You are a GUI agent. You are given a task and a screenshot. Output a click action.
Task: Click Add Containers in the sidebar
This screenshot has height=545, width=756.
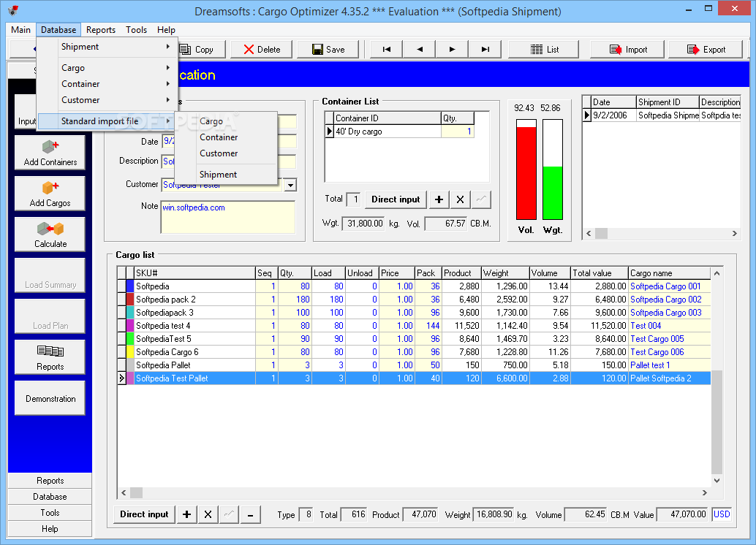pyautogui.click(x=50, y=152)
